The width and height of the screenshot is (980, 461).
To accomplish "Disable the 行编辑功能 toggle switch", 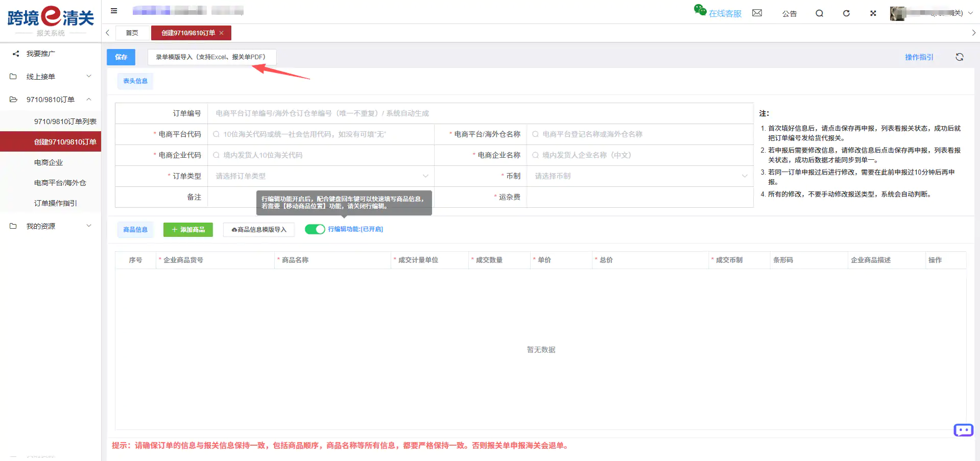I will [315, 229].
